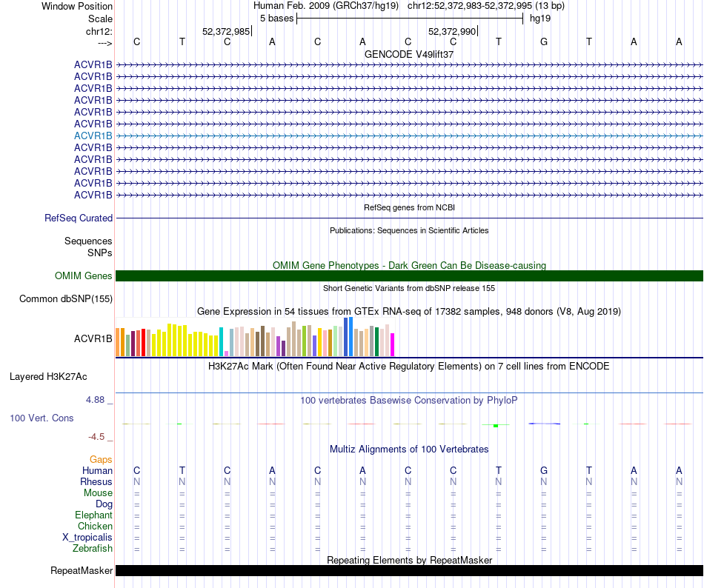The width and height of the screenshot is (704, 588).
Task: Click the magenta last bar in GTEx chart
Action: point(393,345)
